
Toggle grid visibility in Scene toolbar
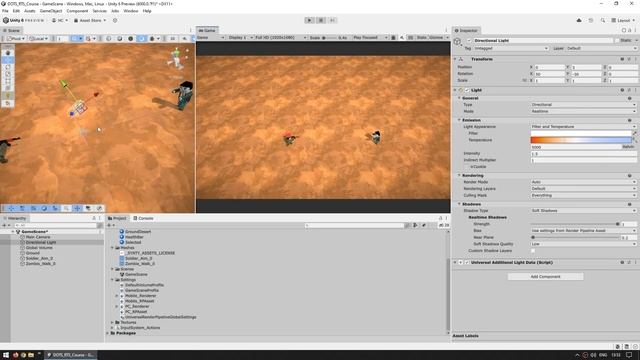[x=75, y=38]
